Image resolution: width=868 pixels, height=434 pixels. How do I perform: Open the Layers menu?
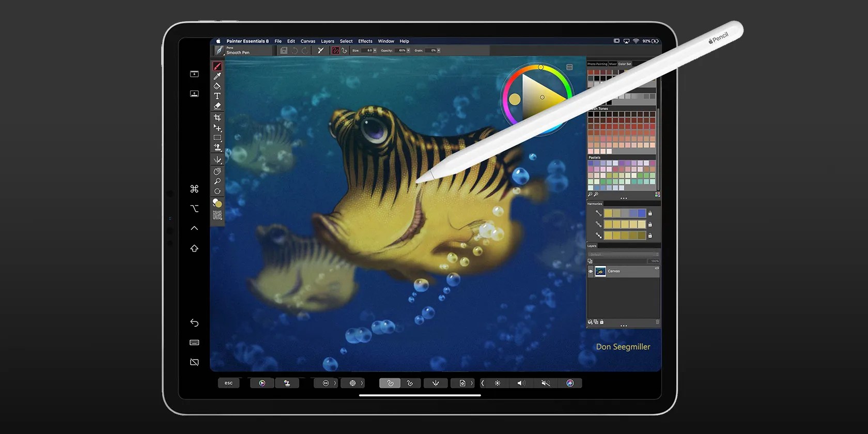328,41
